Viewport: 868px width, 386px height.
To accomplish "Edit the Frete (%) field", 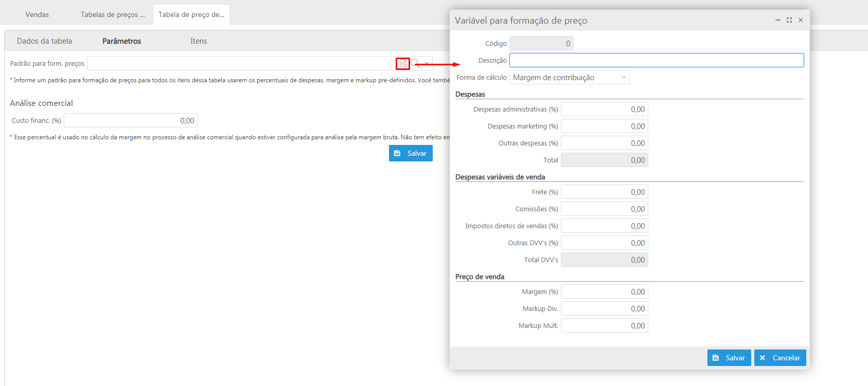I will tap(605, 192).
